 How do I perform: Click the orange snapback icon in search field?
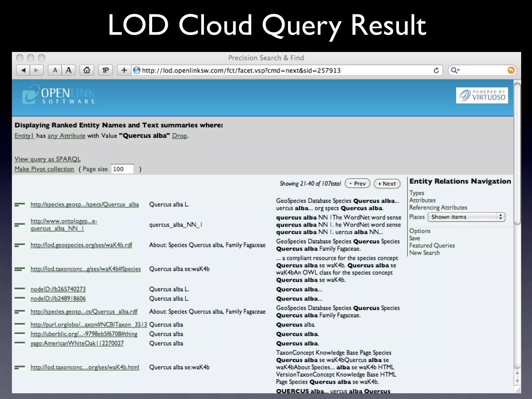[x=511, y=70]
